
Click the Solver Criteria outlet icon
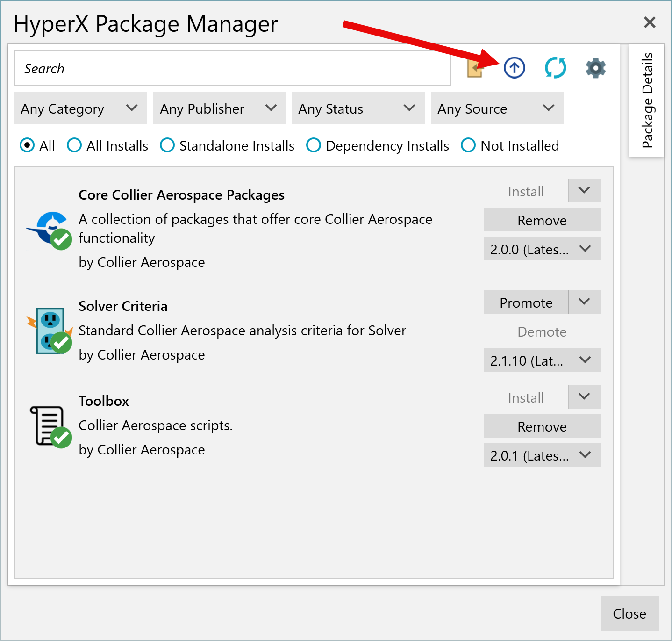[x=49, y=331]
